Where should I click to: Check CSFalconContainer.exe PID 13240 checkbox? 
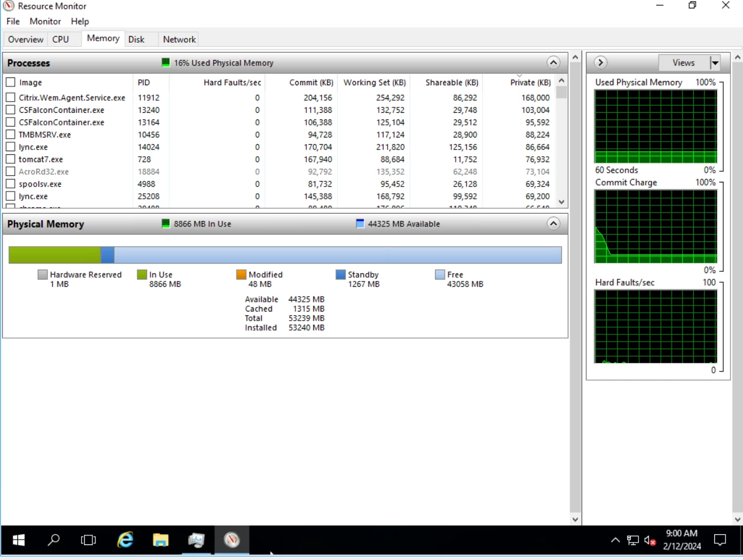pos(10,110)
